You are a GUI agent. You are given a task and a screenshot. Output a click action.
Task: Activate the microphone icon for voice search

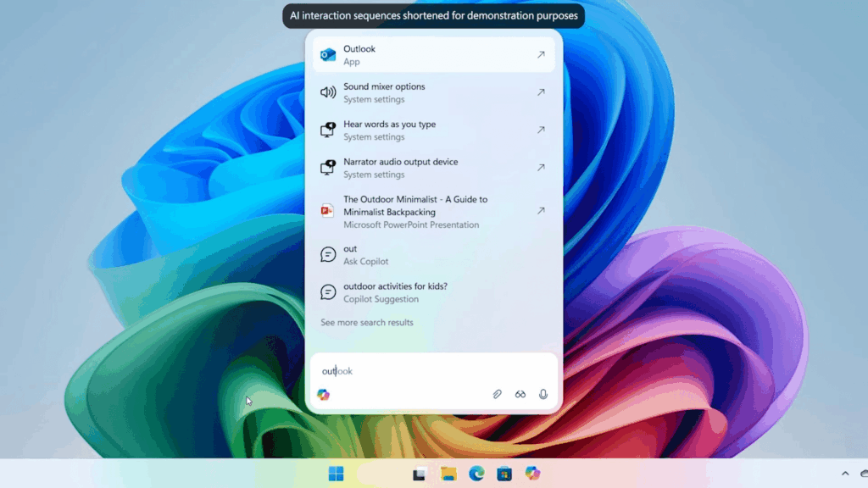click(543, 394)
